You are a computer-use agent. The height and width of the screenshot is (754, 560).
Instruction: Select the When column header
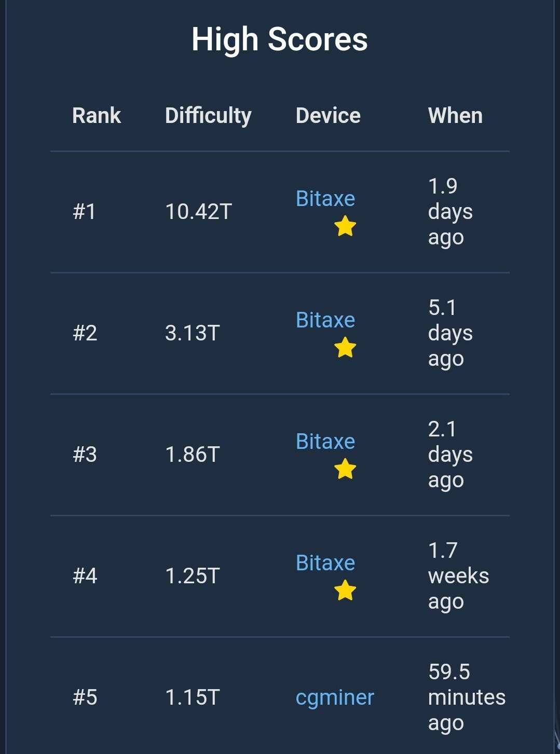pyautogui.click(x=455, y=115)
